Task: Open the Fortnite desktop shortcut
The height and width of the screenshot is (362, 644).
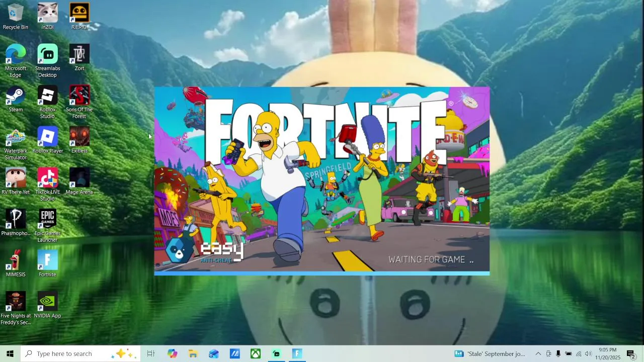Action: [47, 264]
